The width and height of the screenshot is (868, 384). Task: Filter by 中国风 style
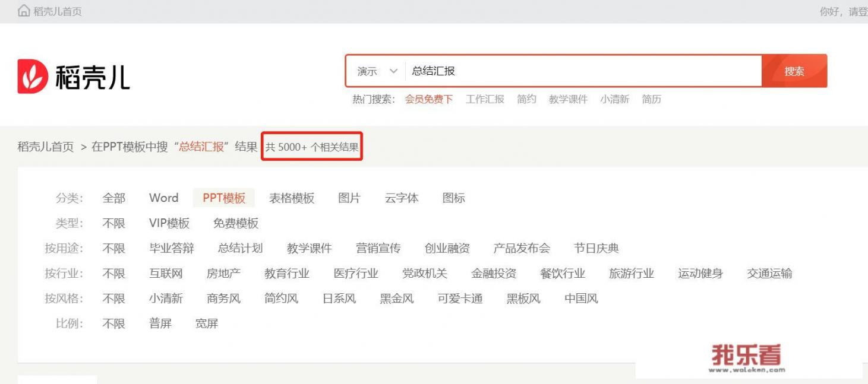click(581, 299)
